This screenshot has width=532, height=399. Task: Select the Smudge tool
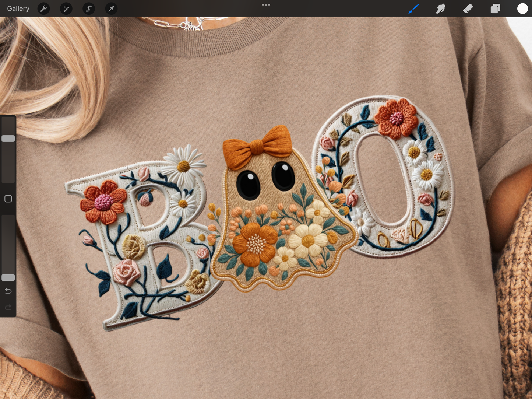(441, 8)
